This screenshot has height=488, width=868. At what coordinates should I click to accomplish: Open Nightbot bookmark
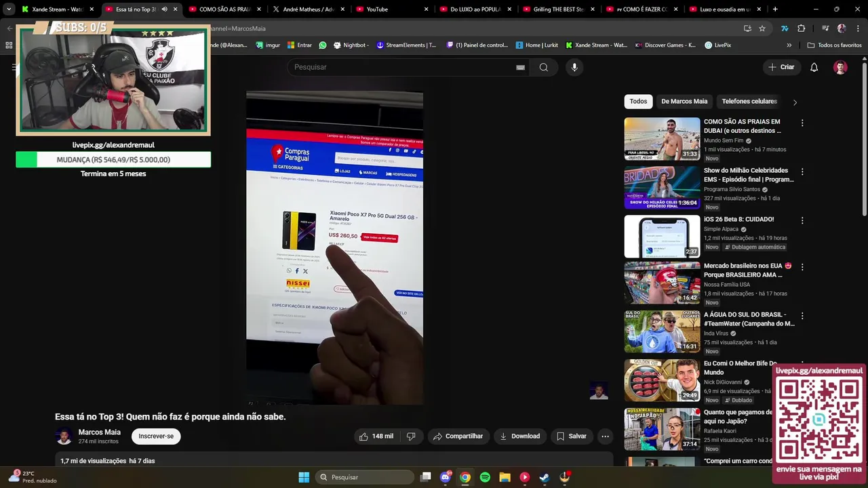pyautogui.click(x=351, y=45)
